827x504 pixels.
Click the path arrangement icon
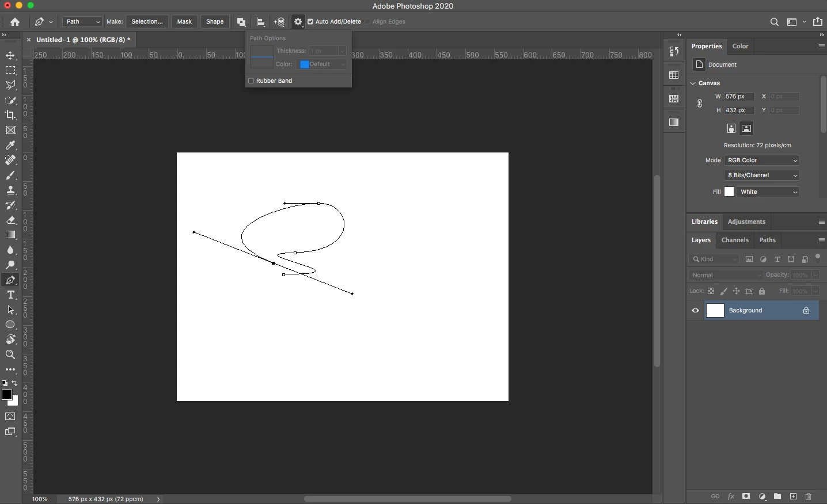point(280,22)
